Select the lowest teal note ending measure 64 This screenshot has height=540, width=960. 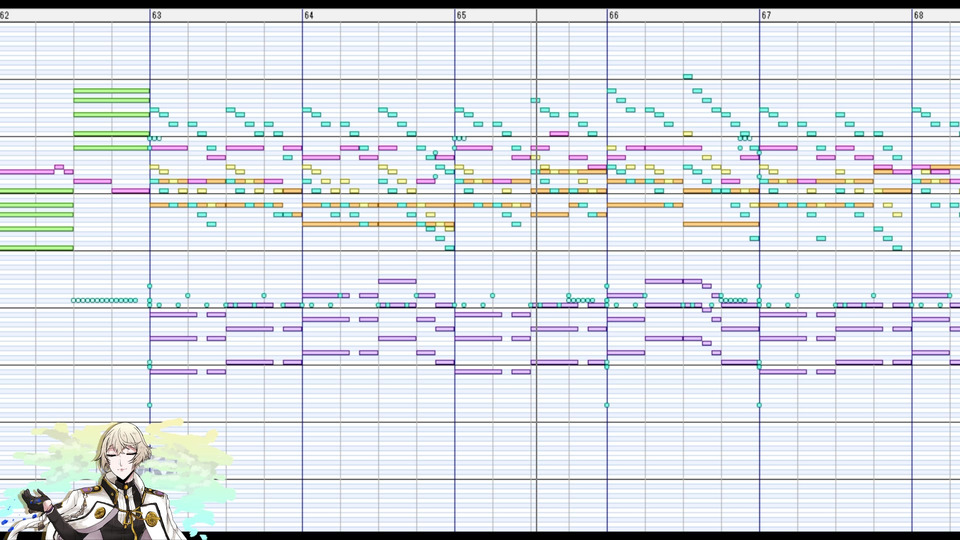(449, 248)
